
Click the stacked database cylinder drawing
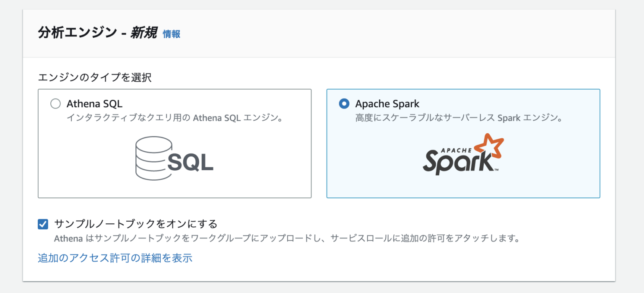(x=153, y=158)
